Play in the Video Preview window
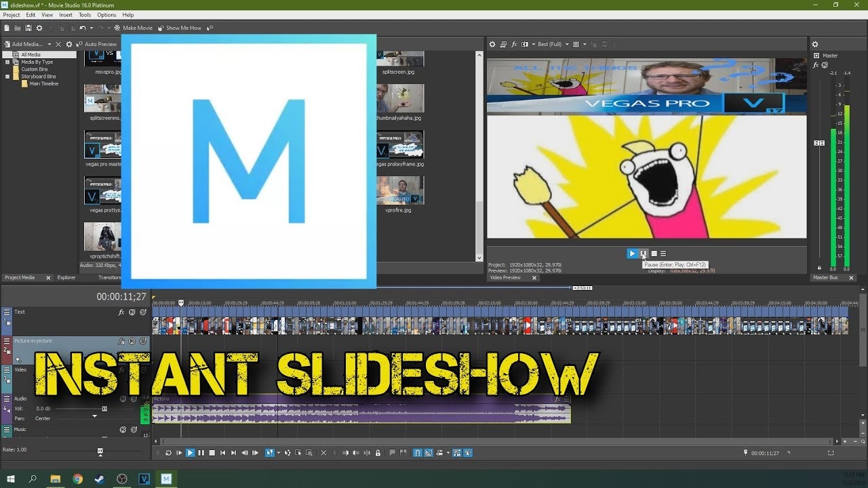Image resolution: width=868 pixels, height=488 pixels. pos(632,253)
